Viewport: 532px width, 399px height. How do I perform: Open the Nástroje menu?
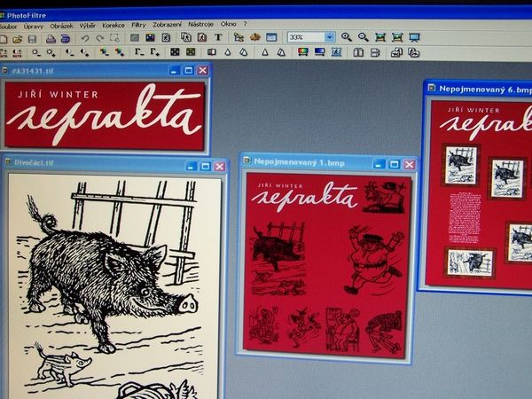tap(200, 26)
